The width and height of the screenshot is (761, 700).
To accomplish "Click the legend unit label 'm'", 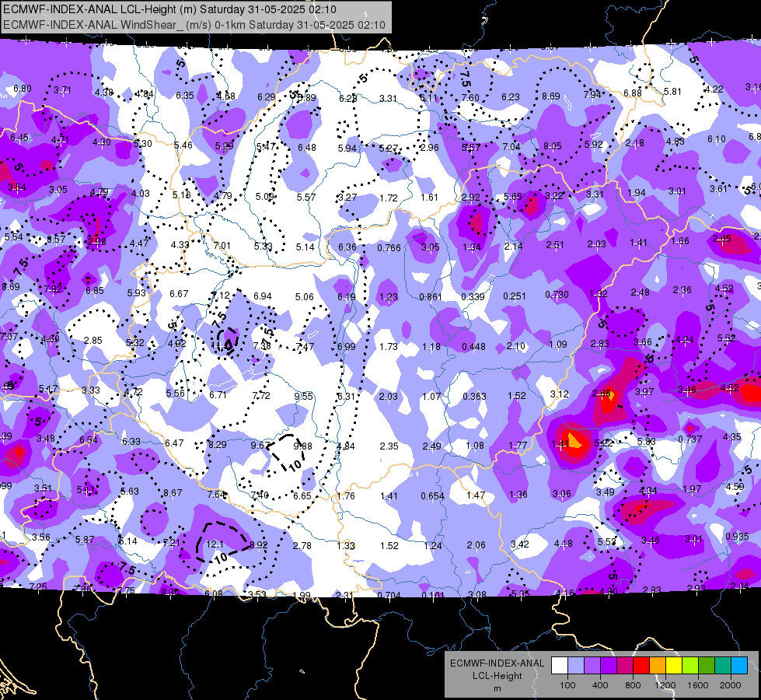I will point(497,689).
